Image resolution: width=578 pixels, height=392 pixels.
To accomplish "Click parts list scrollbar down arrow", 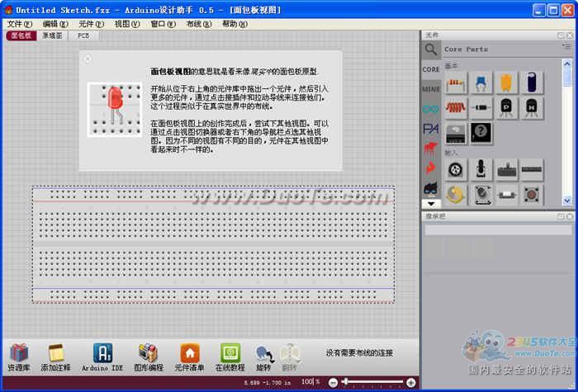I will click(x=567, y=201).
